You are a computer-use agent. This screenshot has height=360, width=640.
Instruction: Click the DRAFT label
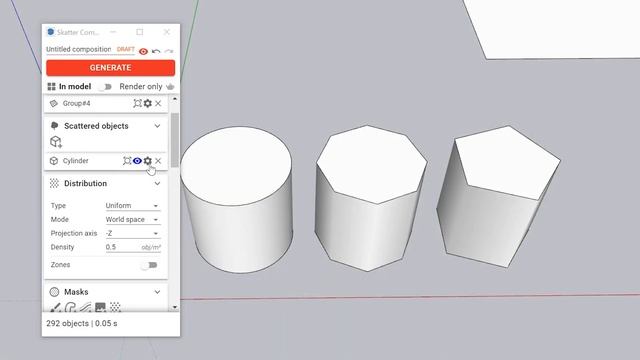point(126,49)
